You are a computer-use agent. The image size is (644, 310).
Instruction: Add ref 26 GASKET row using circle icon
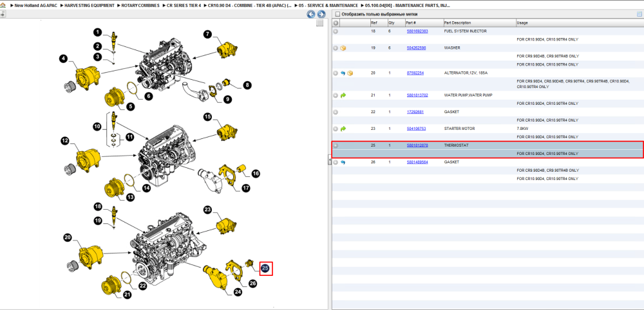click(x=336, y=162)
